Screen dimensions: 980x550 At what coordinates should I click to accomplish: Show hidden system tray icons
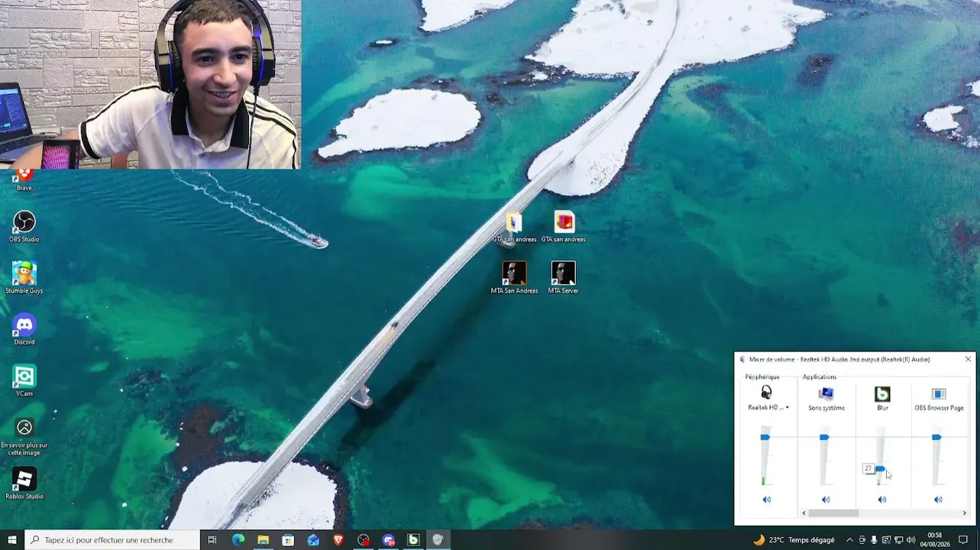coord(849,540)
